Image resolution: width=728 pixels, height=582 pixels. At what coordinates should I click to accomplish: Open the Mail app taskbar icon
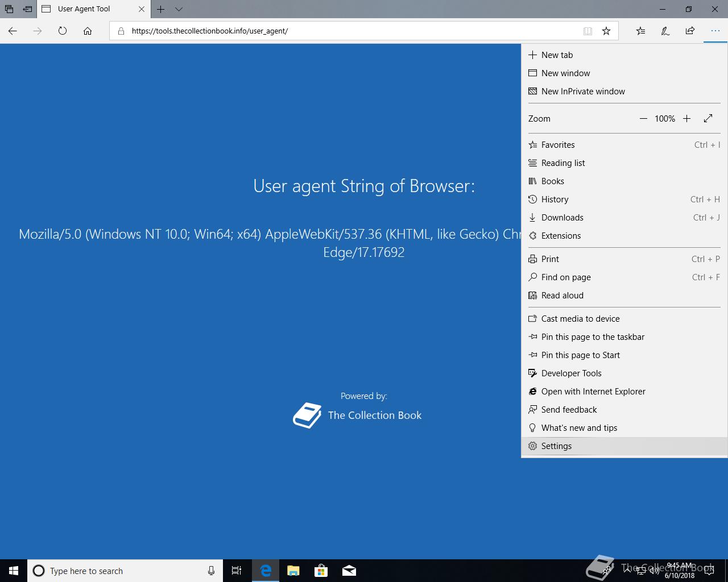[349, 571]
